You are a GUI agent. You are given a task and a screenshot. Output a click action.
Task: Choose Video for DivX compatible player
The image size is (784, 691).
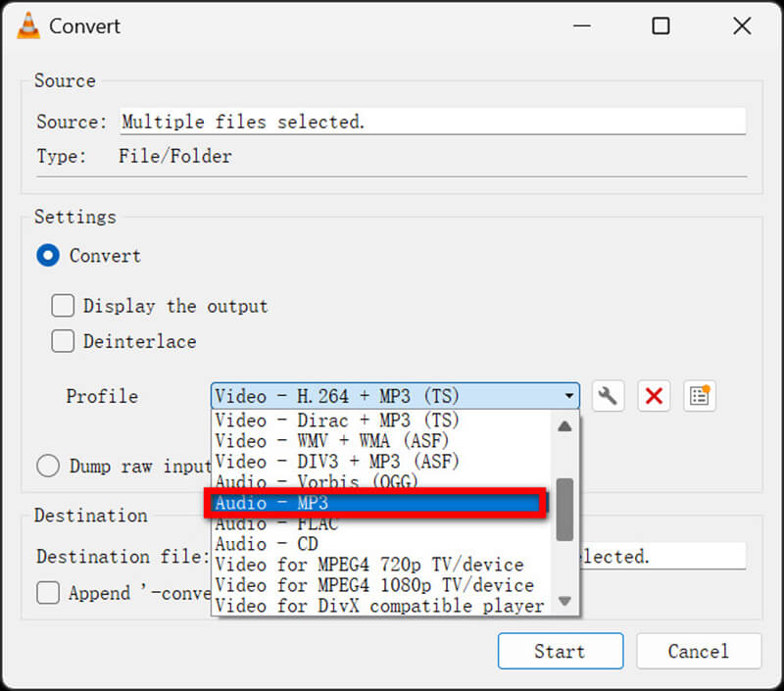tap(383, 606)
